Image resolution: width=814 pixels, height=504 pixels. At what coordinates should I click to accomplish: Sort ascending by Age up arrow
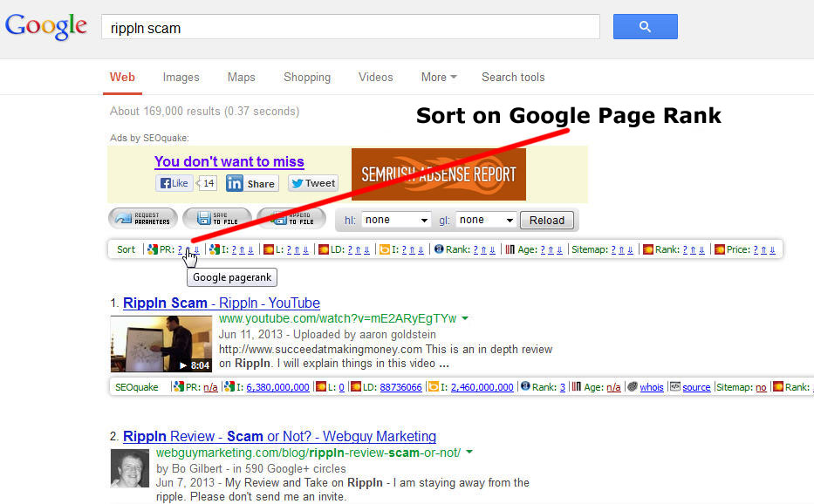tap(551, 249)
